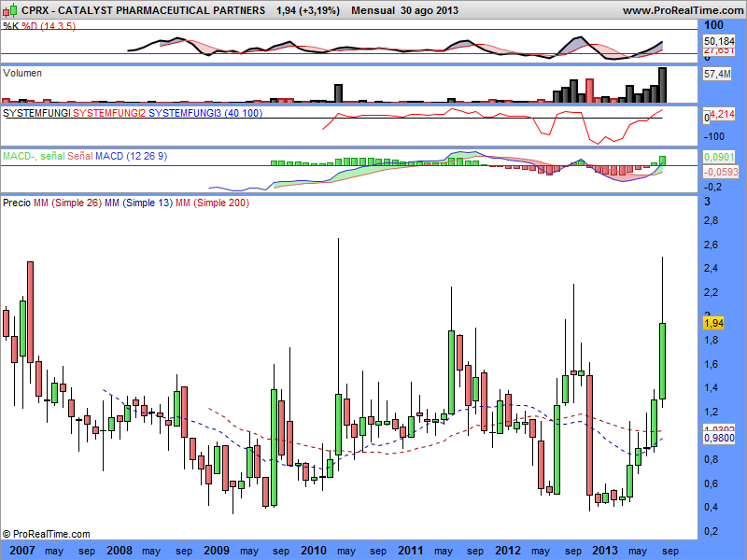Screen dimensions: 747x560
Task: Click the blue MACD (12 26 9) label
Action: point(131,156)
